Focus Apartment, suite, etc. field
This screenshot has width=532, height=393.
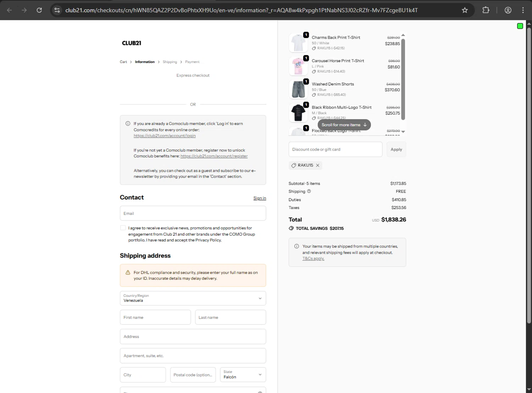coord(193,356)
